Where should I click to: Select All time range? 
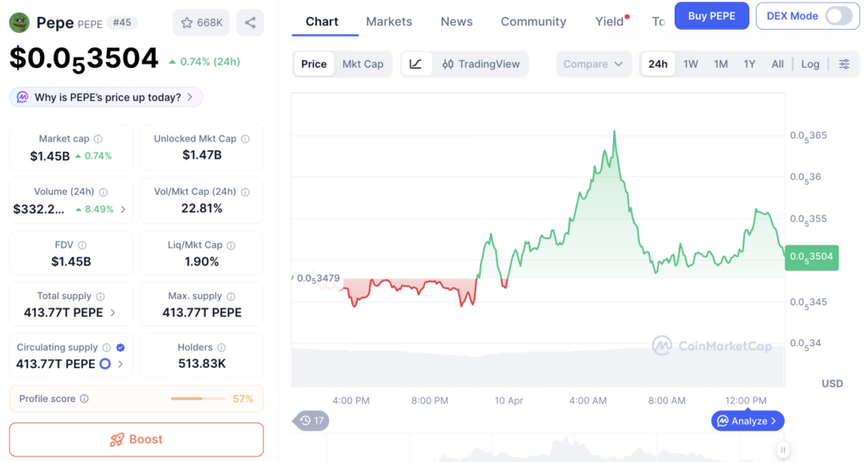(x=778, y=64)
